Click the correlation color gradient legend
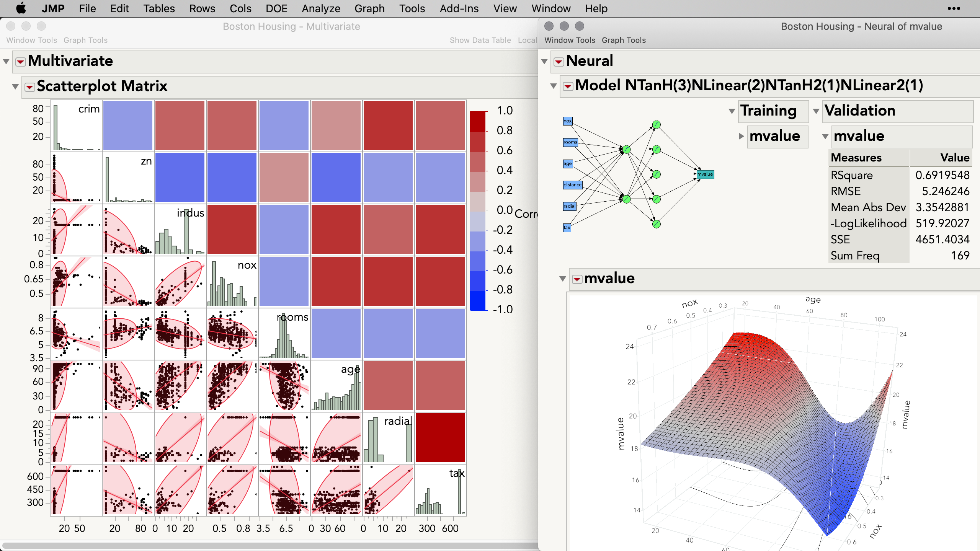The height and width of the screenshot is (551, 980). pos(478,210)
